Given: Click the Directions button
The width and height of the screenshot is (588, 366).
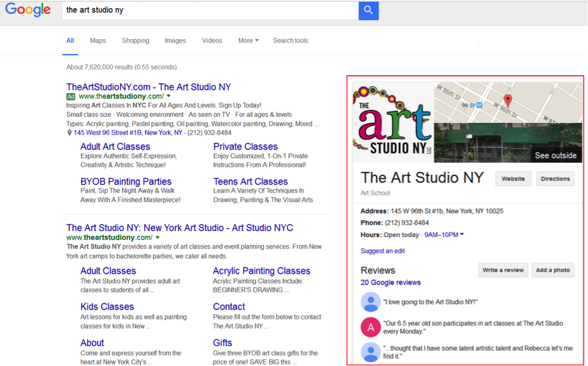Looking at the screenshot, I should point(555,179).
